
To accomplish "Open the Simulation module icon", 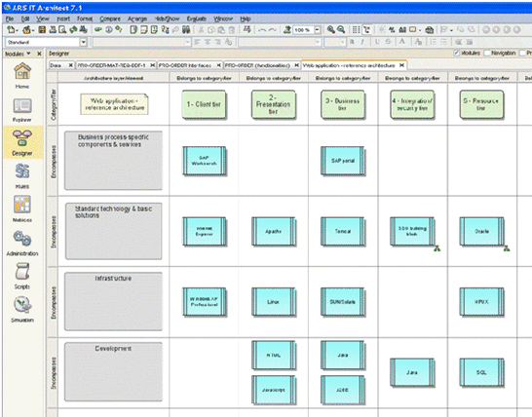I will coord(22,309).
